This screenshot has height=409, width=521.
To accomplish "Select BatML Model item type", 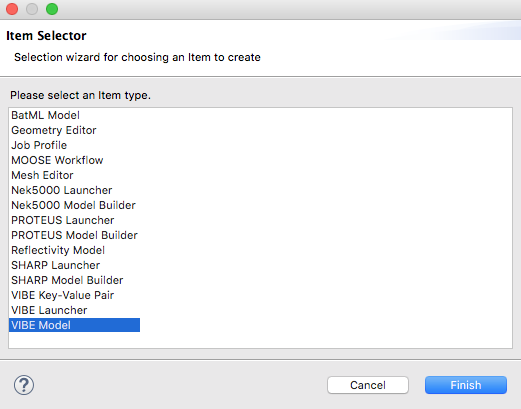I will coord(45,115).
